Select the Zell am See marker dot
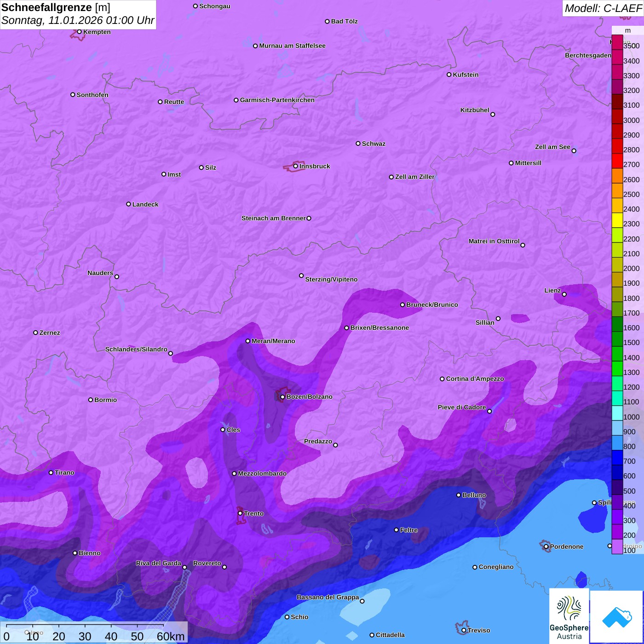 pyautogui.click(x=574, y=150)
